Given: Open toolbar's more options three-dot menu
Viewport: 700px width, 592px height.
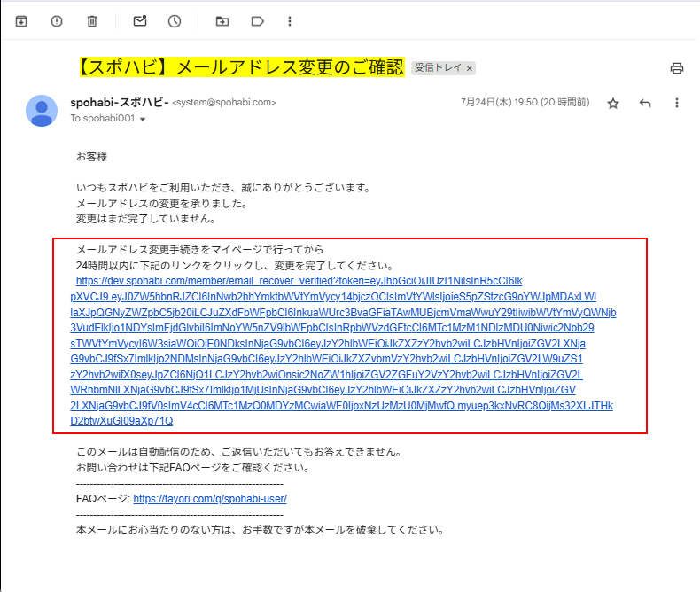Looking at the screenshot, I should pos(290,21).
